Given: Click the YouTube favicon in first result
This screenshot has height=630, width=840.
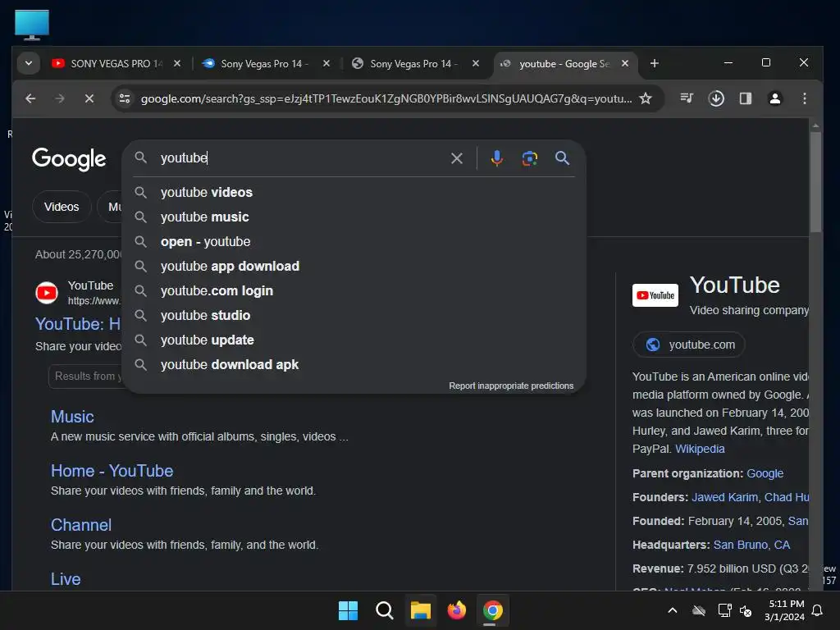Looking at the screenshot, I should [47, 293].
